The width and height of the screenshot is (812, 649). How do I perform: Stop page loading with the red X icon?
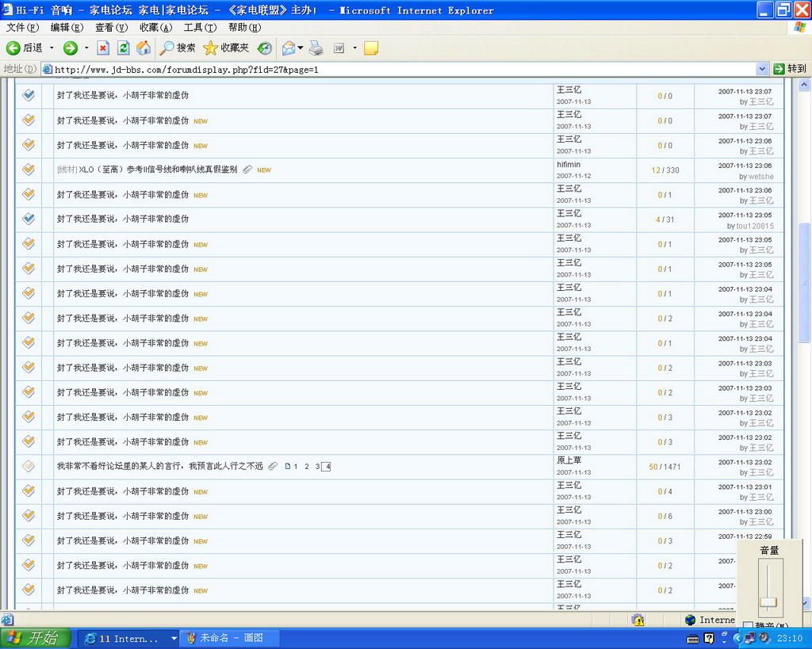(103, 48)
